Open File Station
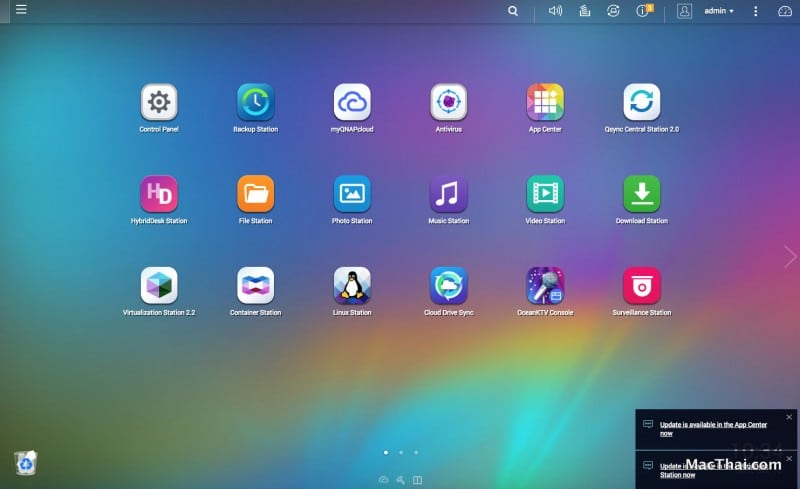This screenshot has height=489, width=800. [256, 193]
